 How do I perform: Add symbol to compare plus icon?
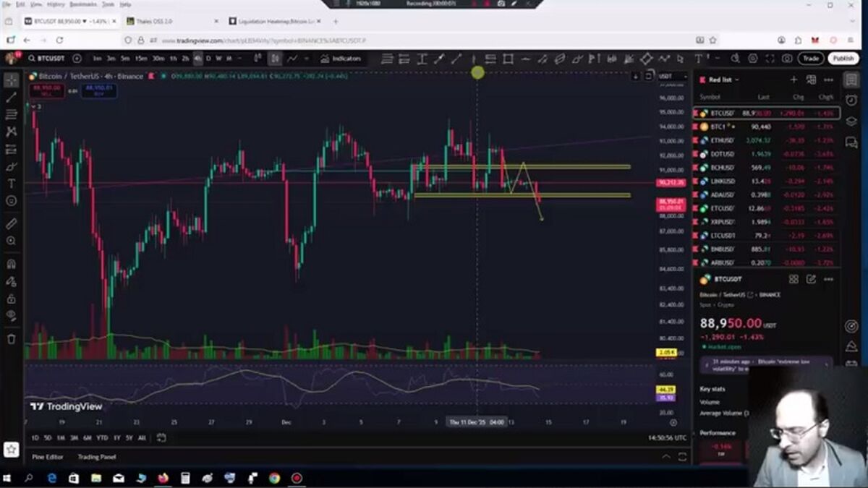pyautogui.click(x=79, y=59)
